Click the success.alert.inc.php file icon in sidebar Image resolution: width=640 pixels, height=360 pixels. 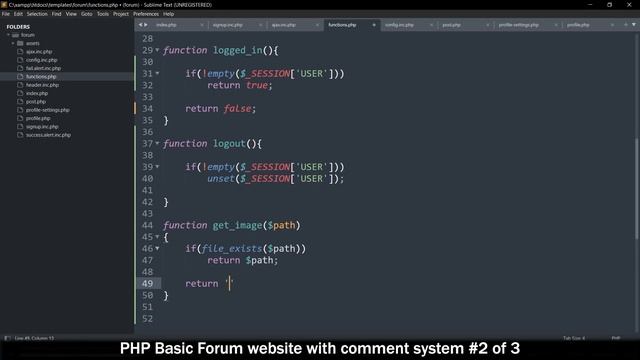pyautogui.click(x=20, y=135)
